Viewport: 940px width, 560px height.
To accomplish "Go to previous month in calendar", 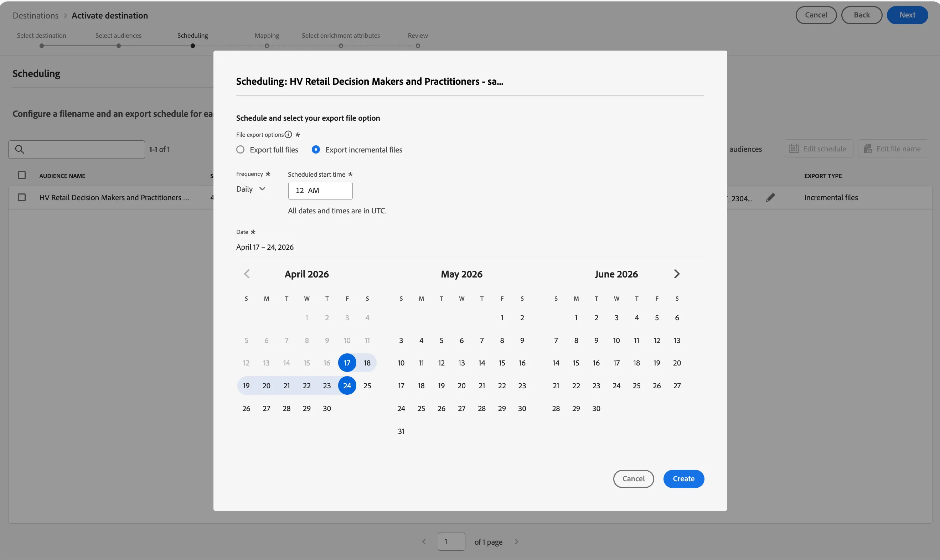I will [x=247, y=274].
